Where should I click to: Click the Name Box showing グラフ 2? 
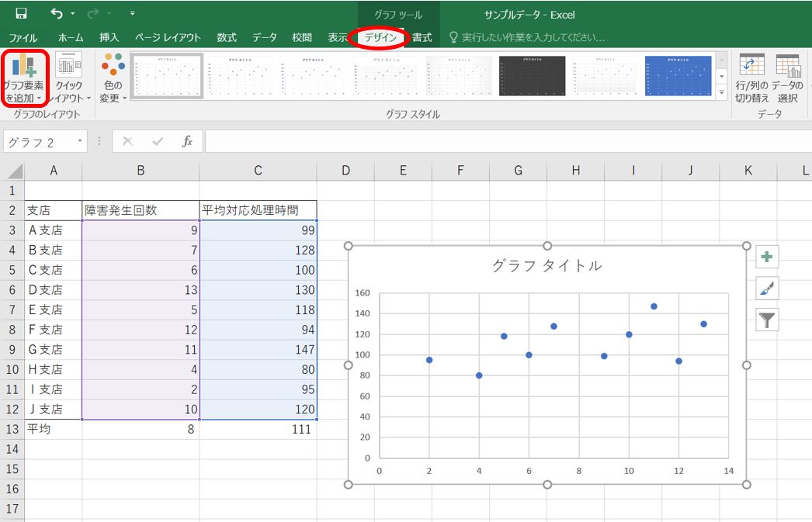pos(40,142)
